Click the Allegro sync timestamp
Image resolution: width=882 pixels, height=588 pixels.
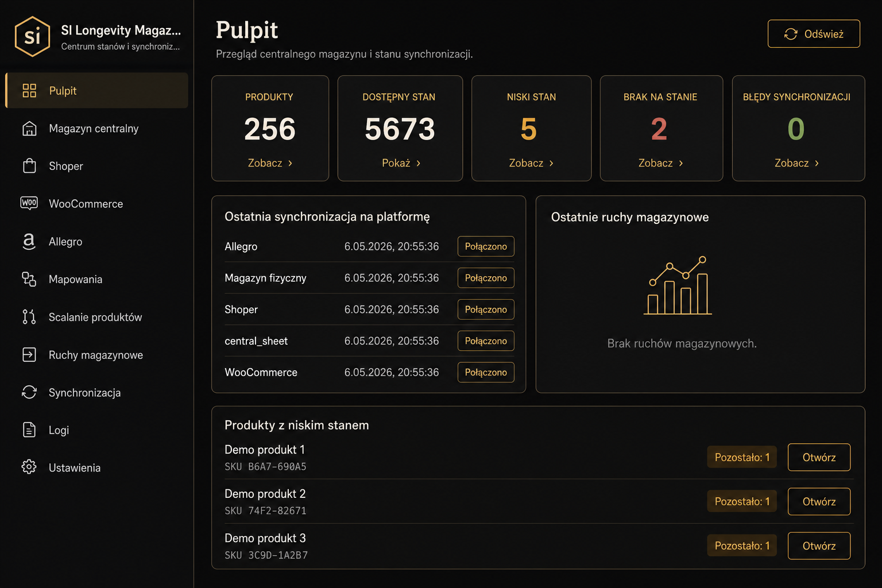click(392, 246)
